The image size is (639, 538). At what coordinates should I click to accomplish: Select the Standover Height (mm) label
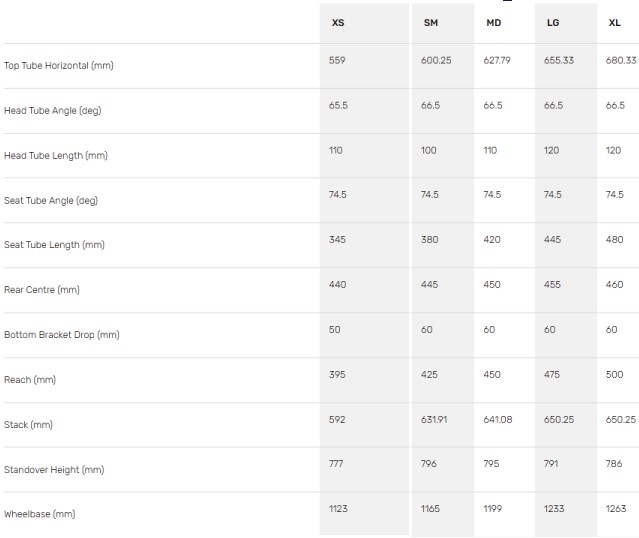coord(54,470)
